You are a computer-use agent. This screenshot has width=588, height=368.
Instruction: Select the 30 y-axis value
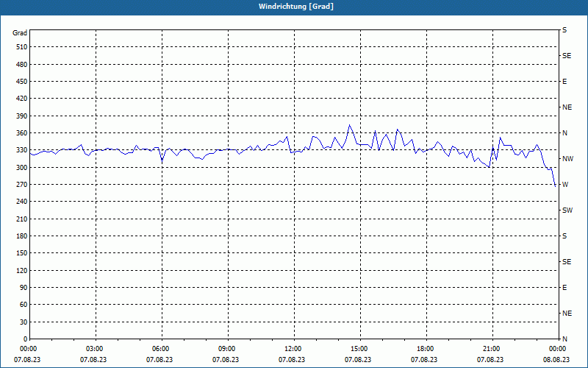pyautogui.click(x=24, y=322)
